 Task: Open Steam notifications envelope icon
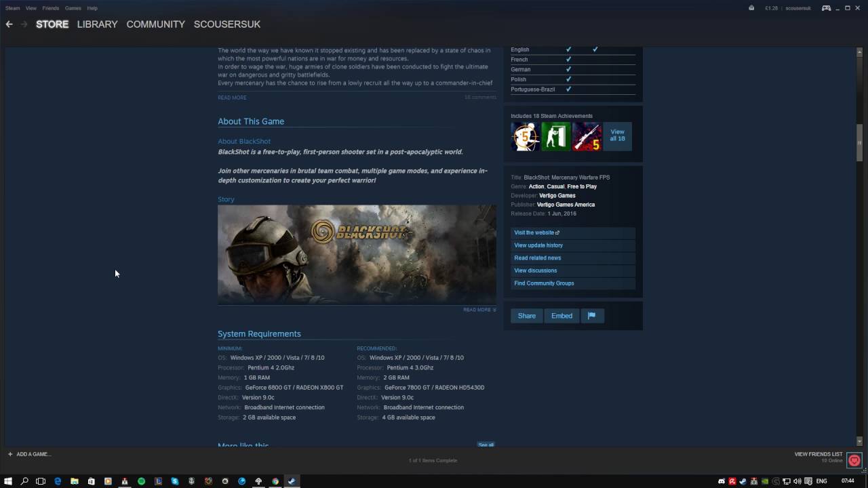(751, 8)
